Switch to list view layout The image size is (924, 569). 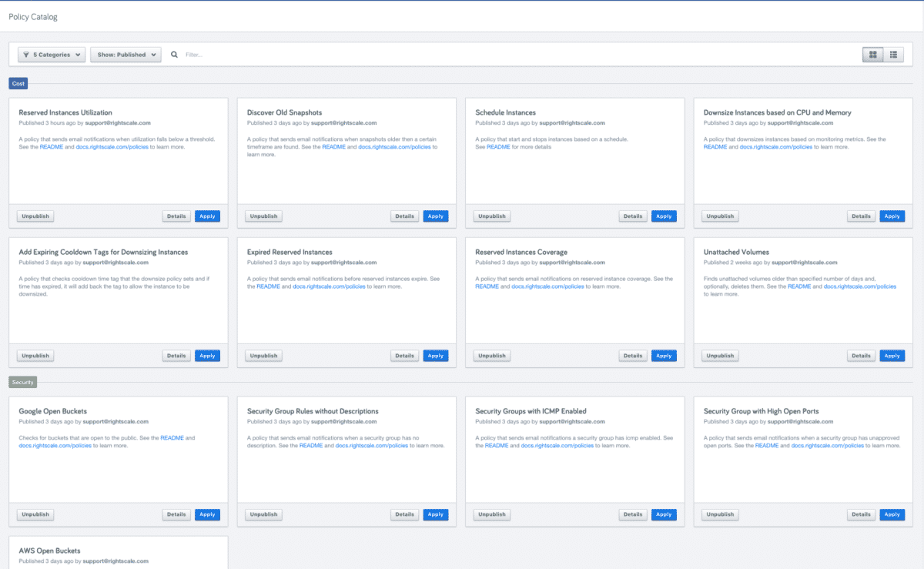[893, 55]
